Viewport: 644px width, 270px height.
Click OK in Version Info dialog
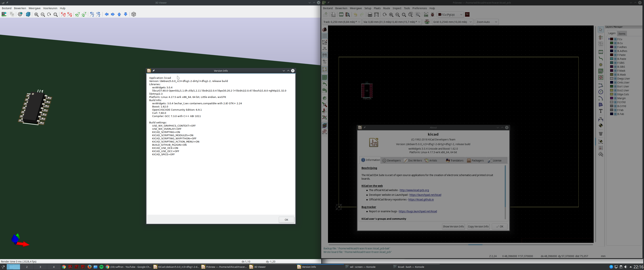coord(286,220)
